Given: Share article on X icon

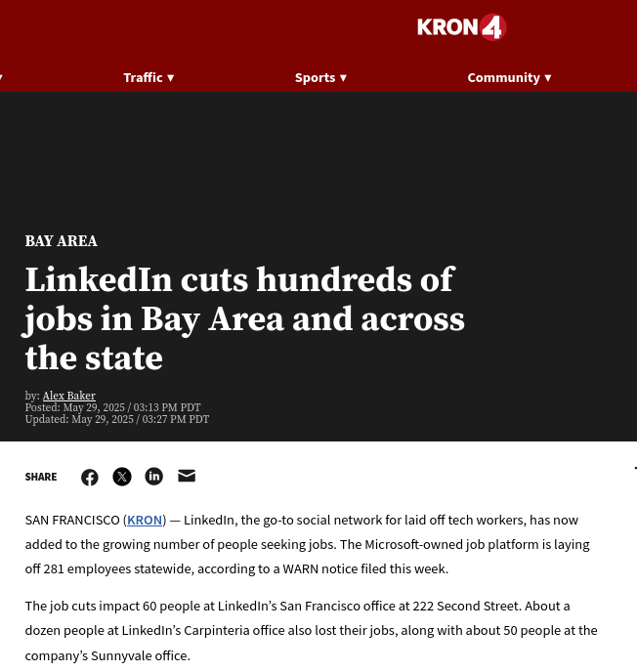Looking at the screenshot, I should (x=122, y=477).
